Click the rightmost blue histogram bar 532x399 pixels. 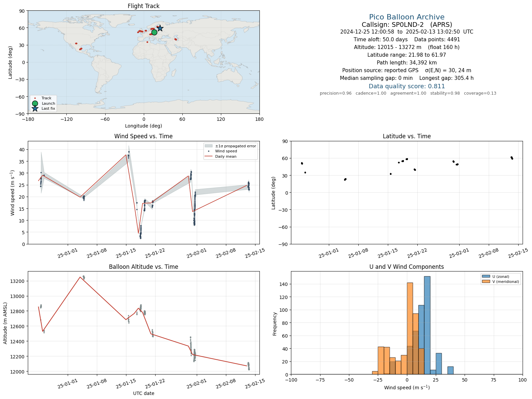(450, 370)
